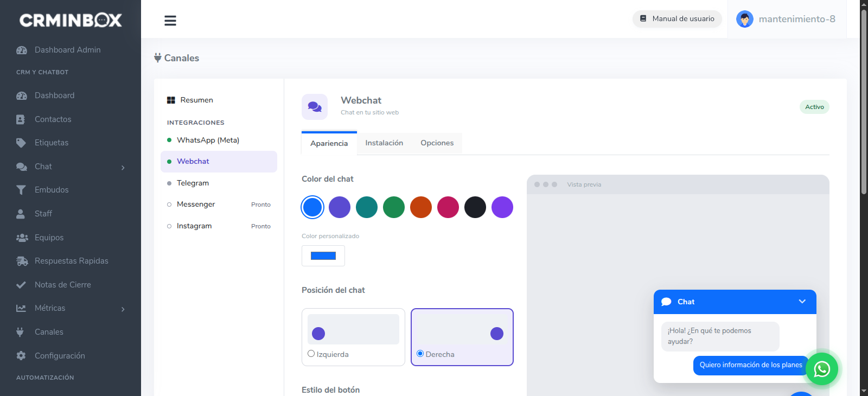
Task: Click the user avatar icon
Action: [745, 19]
